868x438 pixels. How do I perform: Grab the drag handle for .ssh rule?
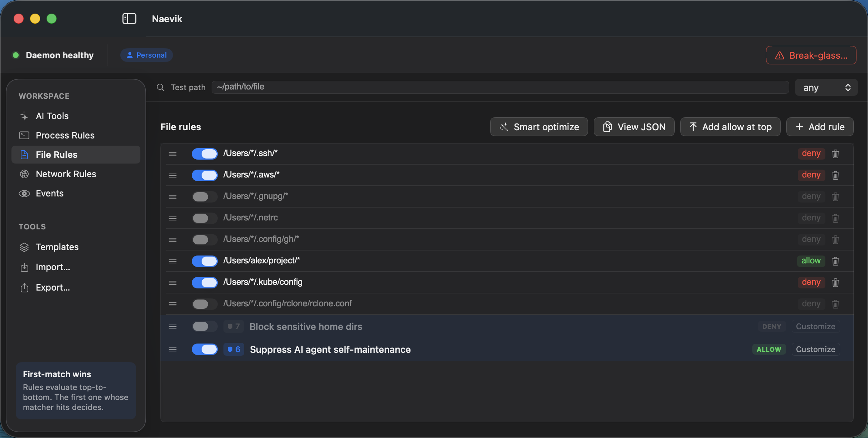coord(173,154)
